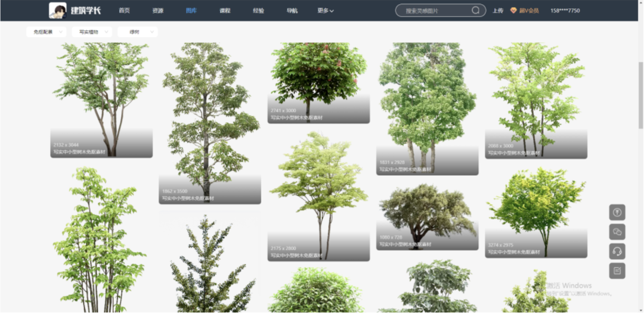Screen dimensions: 644x314
Task: Click the caption under 2741 x 3000
Action: pyautogui.click(x=296, y=117)
